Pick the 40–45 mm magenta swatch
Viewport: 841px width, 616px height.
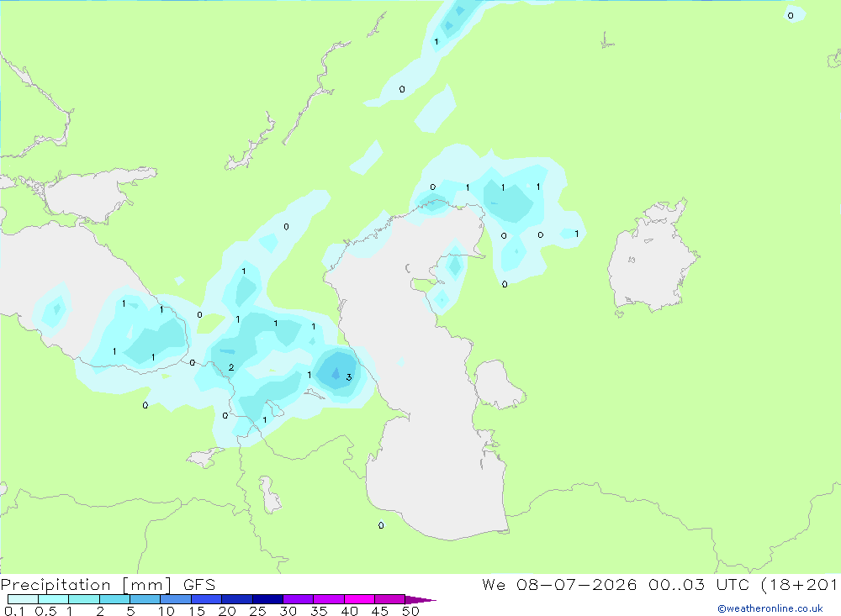pos(359,599)
